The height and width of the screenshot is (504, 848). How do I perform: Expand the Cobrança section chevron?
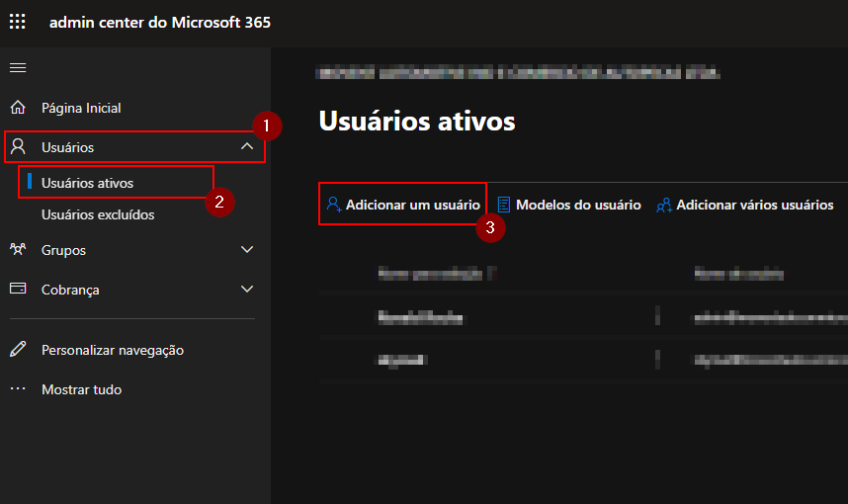coord(247,289)
